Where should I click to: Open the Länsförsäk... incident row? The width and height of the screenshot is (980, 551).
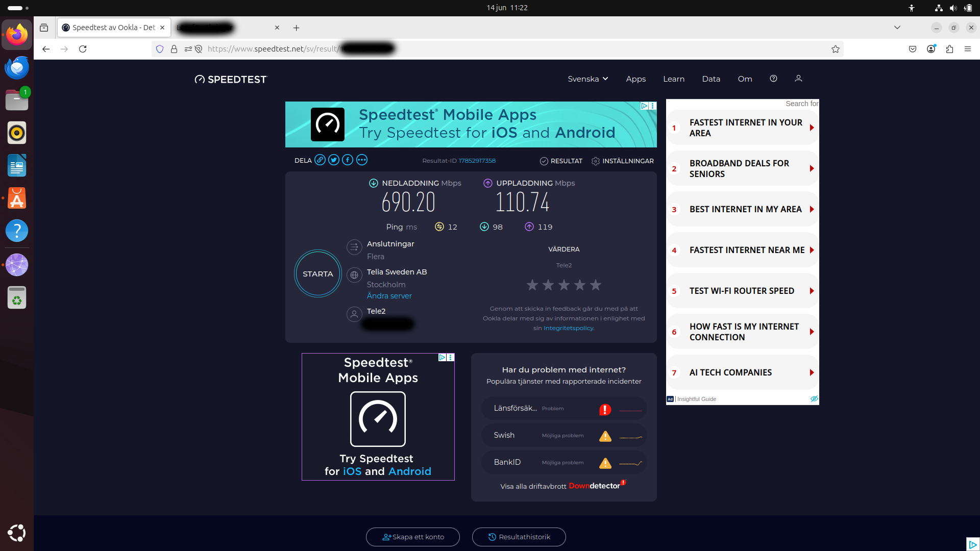(x=564, y=409)
